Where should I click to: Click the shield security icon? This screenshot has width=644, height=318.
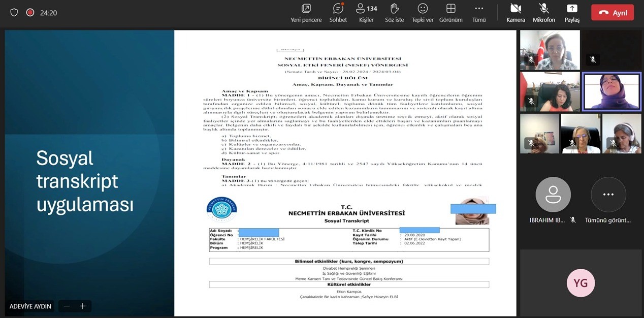[14, 13]
